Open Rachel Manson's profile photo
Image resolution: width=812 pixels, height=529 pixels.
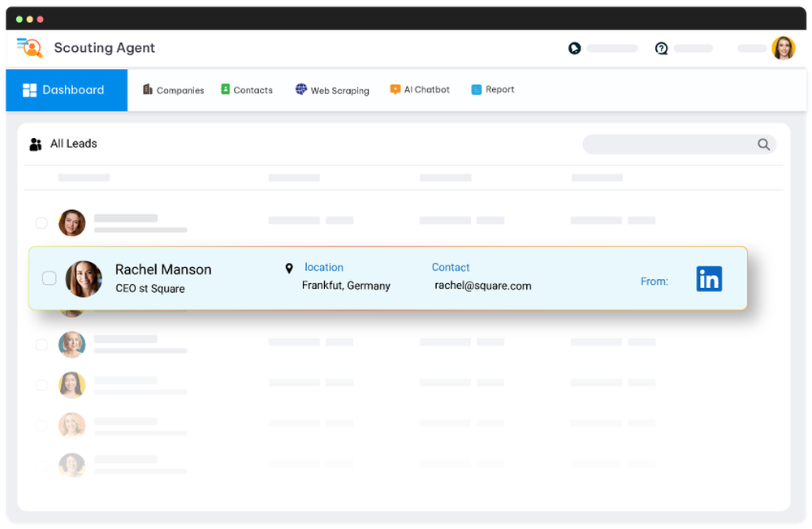(x=84, y=279)
